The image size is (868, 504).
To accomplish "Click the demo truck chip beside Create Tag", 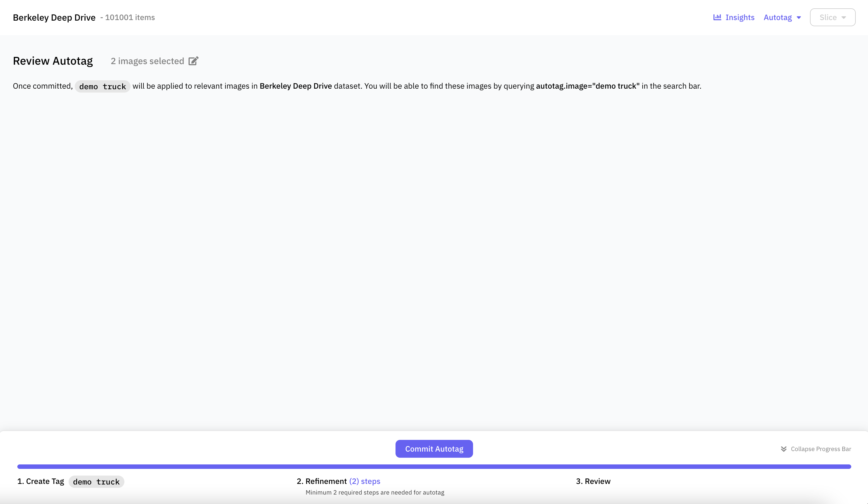I will tap(96, 482).
